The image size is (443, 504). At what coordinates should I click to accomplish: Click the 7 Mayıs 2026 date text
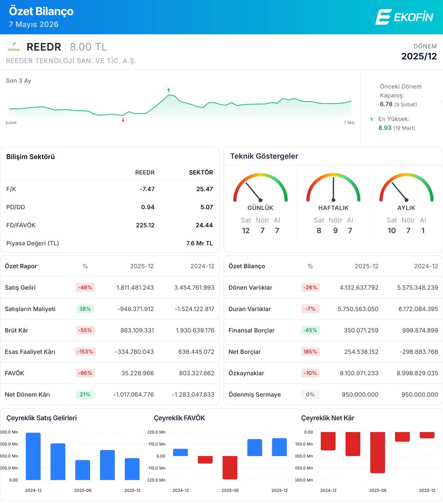[x=34, y=24]
